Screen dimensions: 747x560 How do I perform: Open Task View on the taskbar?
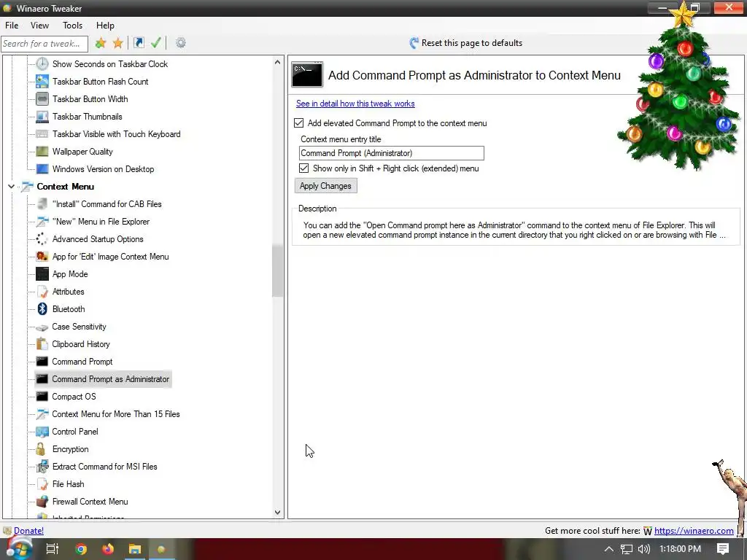(53, 549)
